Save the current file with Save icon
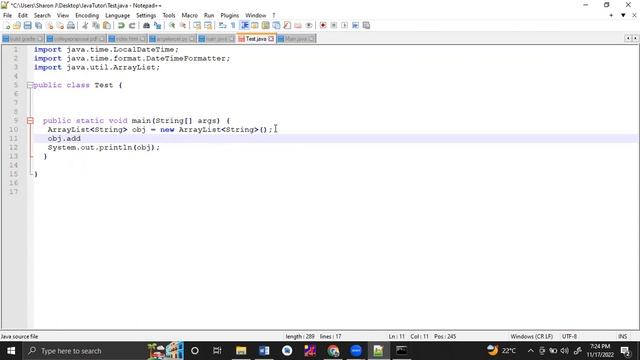Screen dimensions: 640x360 coord(27,25)
